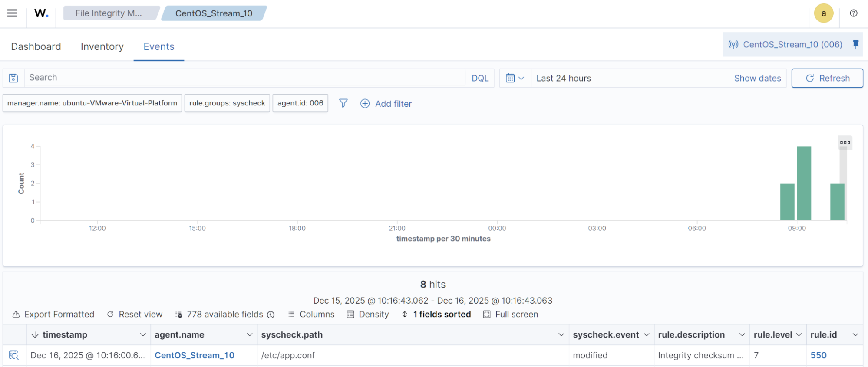
Task: Open the manager.name filter pill
Action: [92, 103]
